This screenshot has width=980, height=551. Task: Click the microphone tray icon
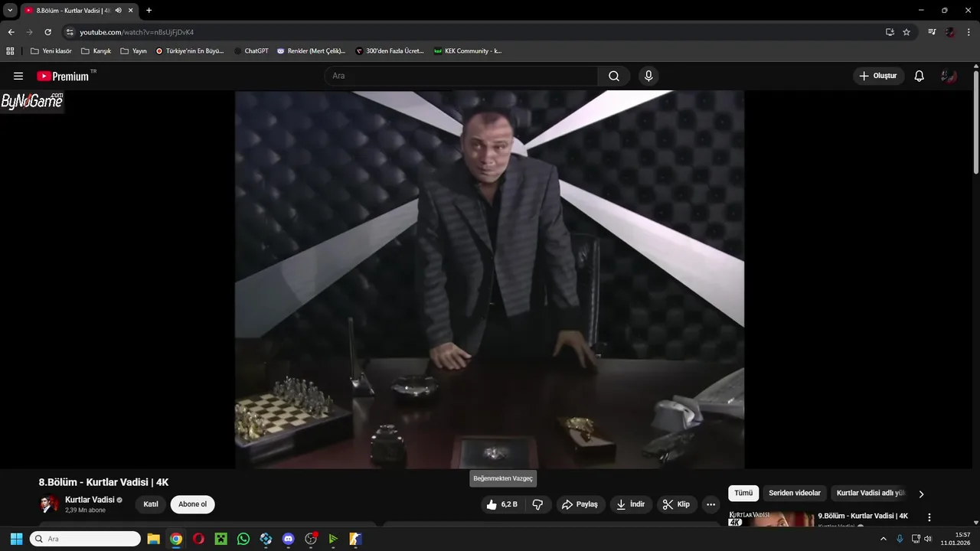click(x=900, y=539)
